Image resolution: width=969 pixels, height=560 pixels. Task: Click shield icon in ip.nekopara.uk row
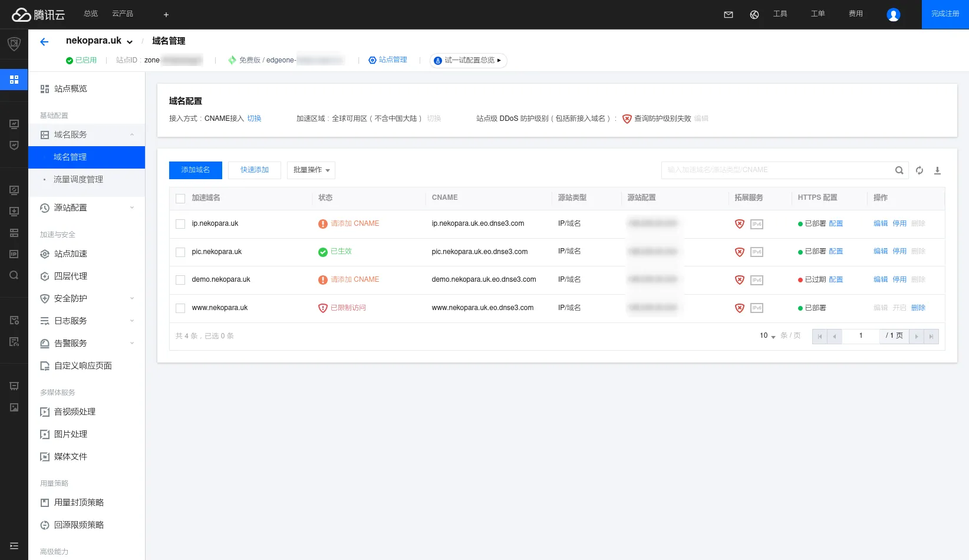[740, 224]
